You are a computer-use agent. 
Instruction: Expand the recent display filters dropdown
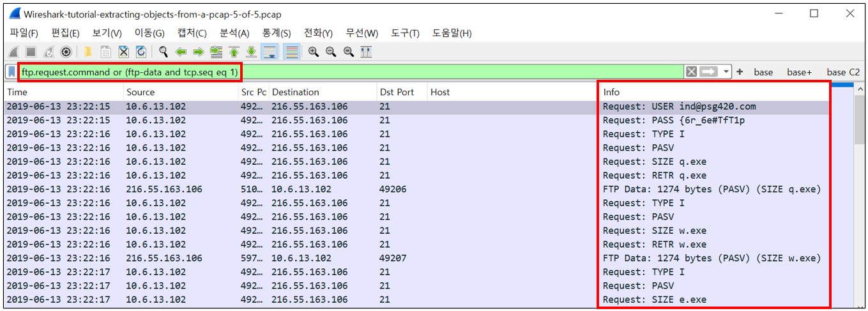[x=726, y=72]
